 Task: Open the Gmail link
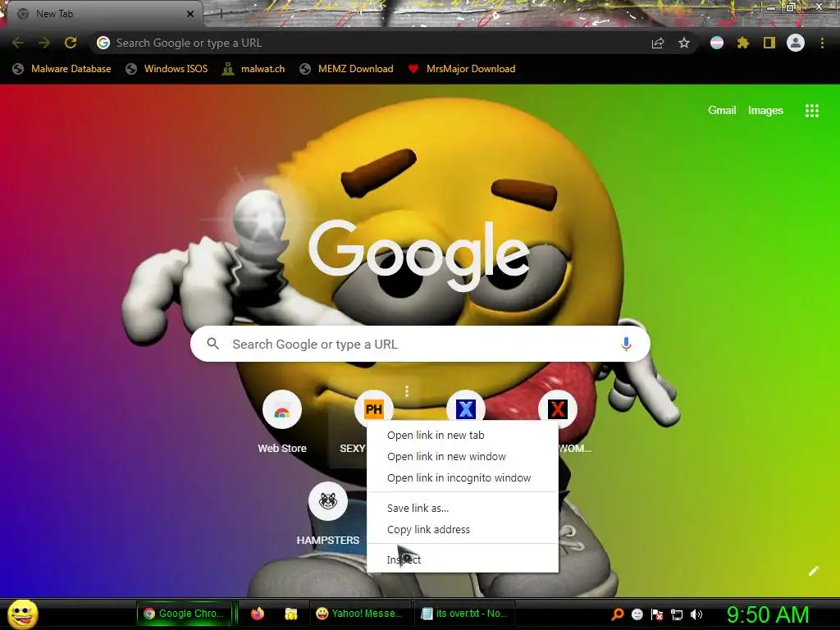click(x=722, y=111)
